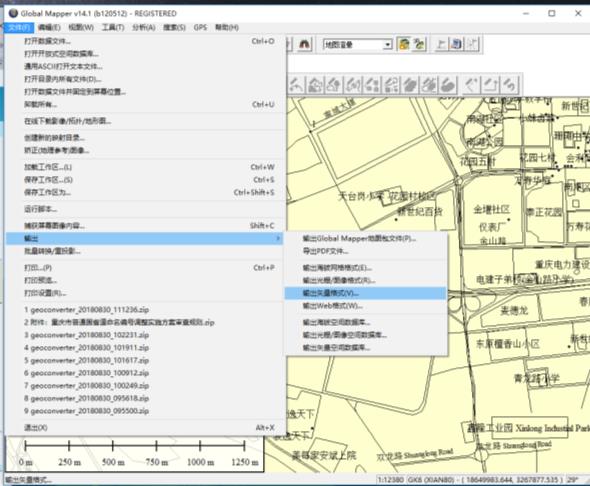
Task: Open the 分析(A) menu
Action: [x=144, y=27]
